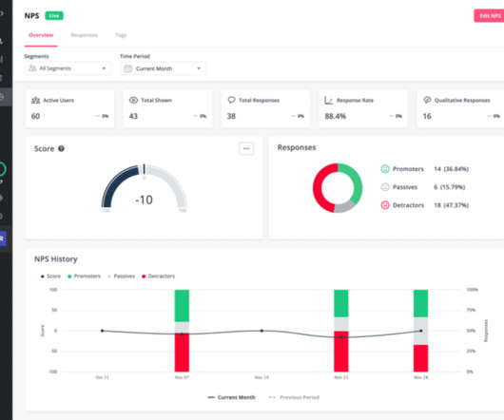Viewport: 504px width, 420px height.
Task: Toggle the Detractors series in chart legend
Action: [x=158, y=277]
